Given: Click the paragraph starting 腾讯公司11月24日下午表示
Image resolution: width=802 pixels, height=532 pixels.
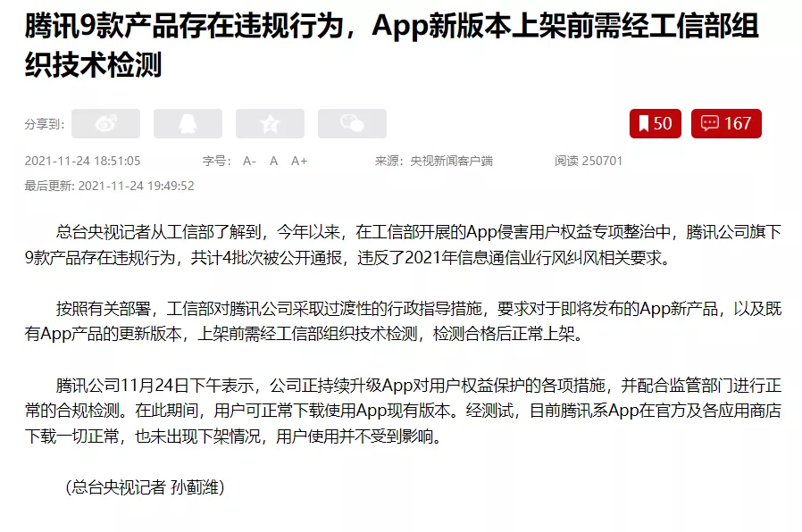Looking at the screenshot, I should (x=403, y=411).
